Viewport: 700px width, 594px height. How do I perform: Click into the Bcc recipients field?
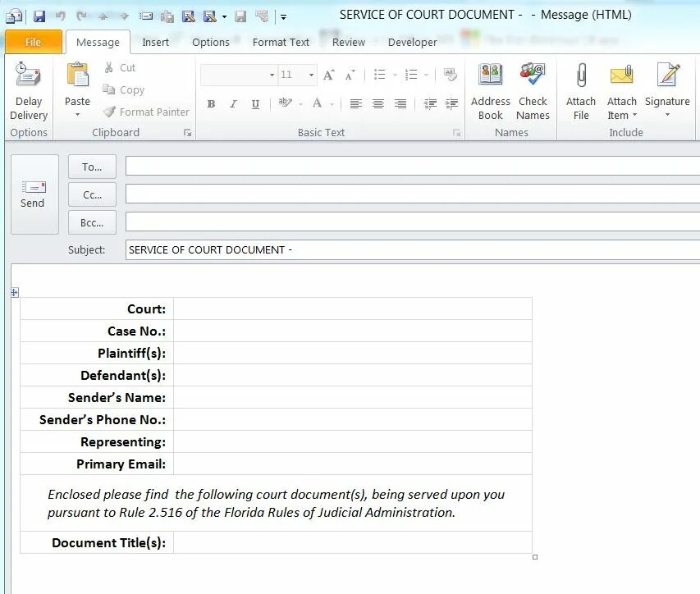click(x=413, y=222)
